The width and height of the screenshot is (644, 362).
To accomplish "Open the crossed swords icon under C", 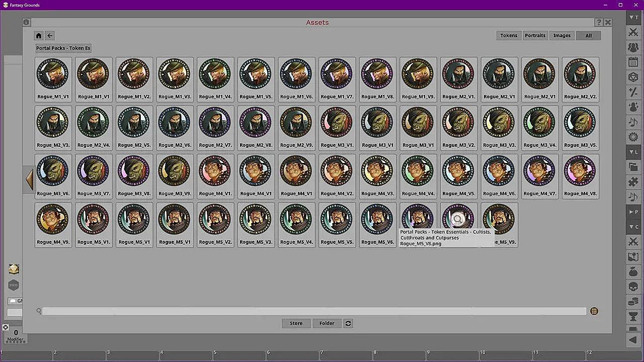I will pos(633,242).
